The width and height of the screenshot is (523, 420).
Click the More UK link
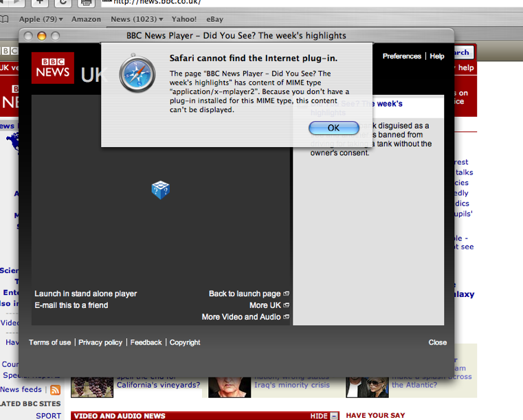coord(265,305)
